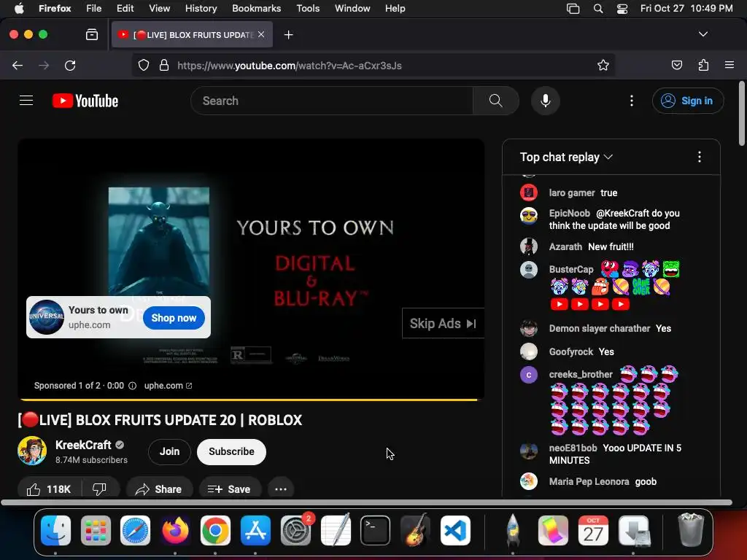Click the Join membership button
The height and width of the screenshot is (560, 747).
click(x=169, y=451)
